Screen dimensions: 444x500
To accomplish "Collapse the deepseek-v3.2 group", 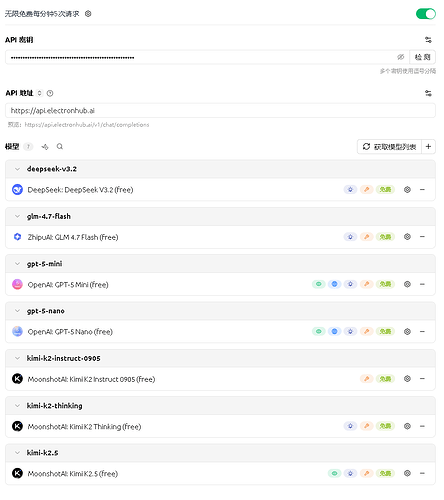I will click(x=17, y=169).
